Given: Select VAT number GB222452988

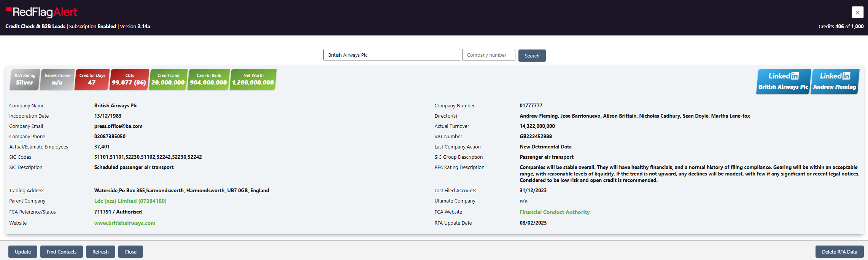Looking at the screenshot, I should tap(536, 136).
